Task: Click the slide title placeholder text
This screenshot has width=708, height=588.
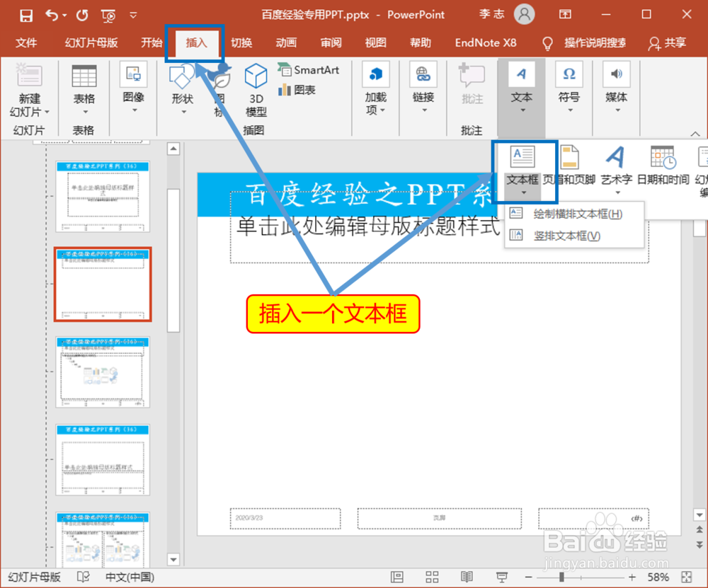Action: click(368, 226)
